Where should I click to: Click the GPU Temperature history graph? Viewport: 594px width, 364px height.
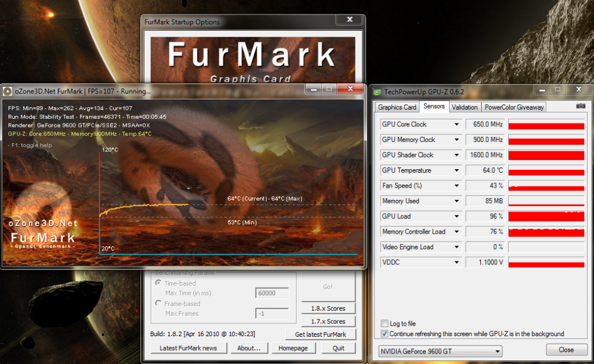(x=546, y=170)
